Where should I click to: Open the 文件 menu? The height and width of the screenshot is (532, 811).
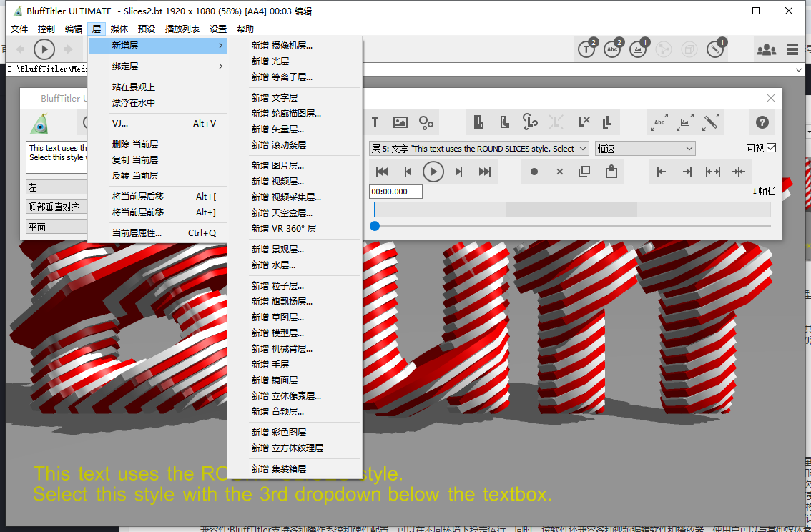(19, 29)
